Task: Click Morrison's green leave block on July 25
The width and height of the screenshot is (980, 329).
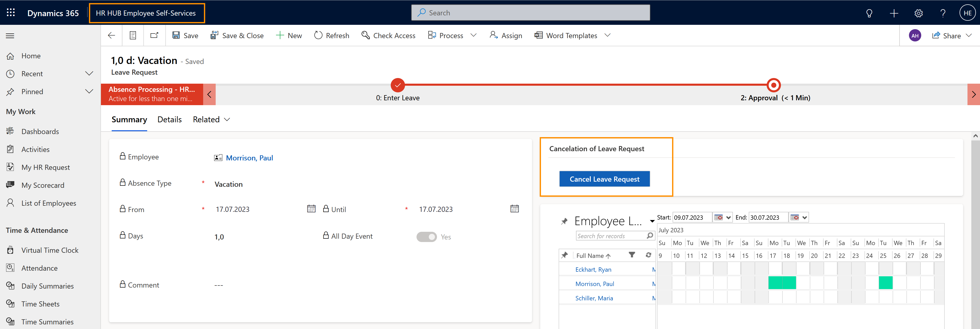Action: click(x=886, y=283)
